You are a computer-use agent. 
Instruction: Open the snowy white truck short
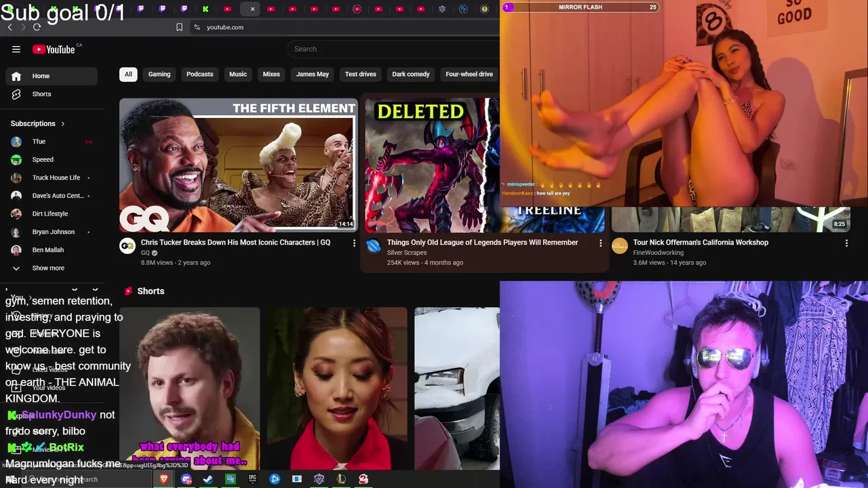tap(457, 388)
